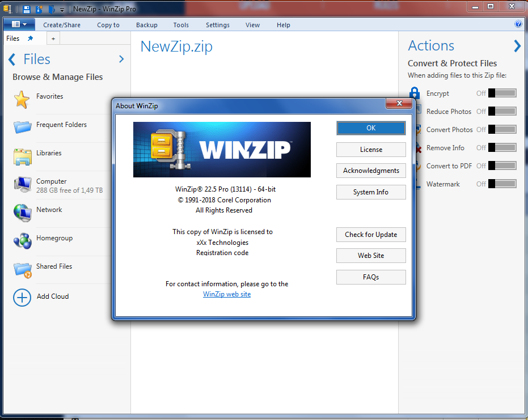This screenshot has width=528, height=420.
Task: Click the Web Site button
Action: 371,256
